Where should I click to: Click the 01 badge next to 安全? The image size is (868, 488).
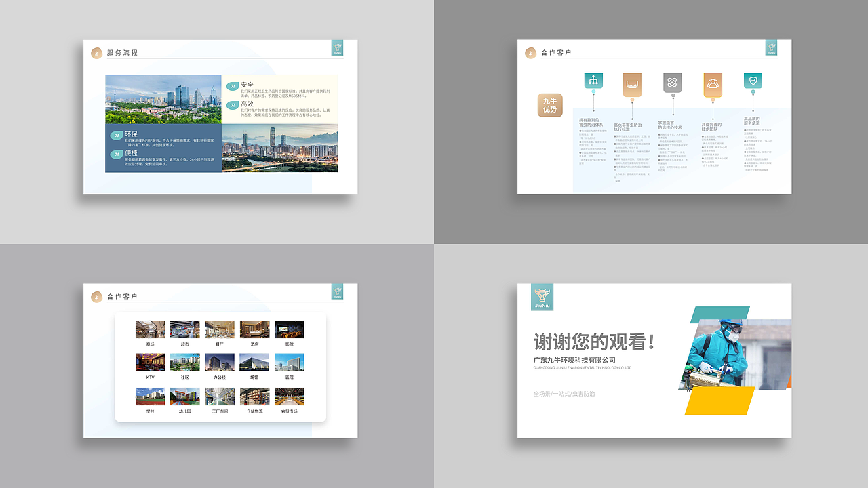click(x=232, y=87)
